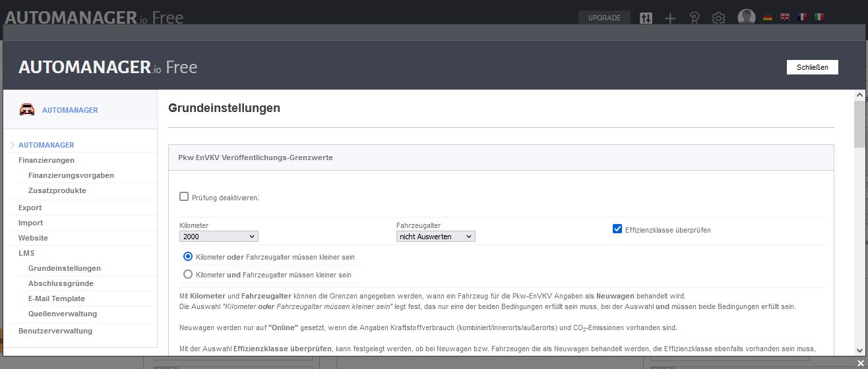Select 'Kilometer und Fahrzeugalter' radio option
The width and height of the screenshot is (868, 369).
point(188,274)
